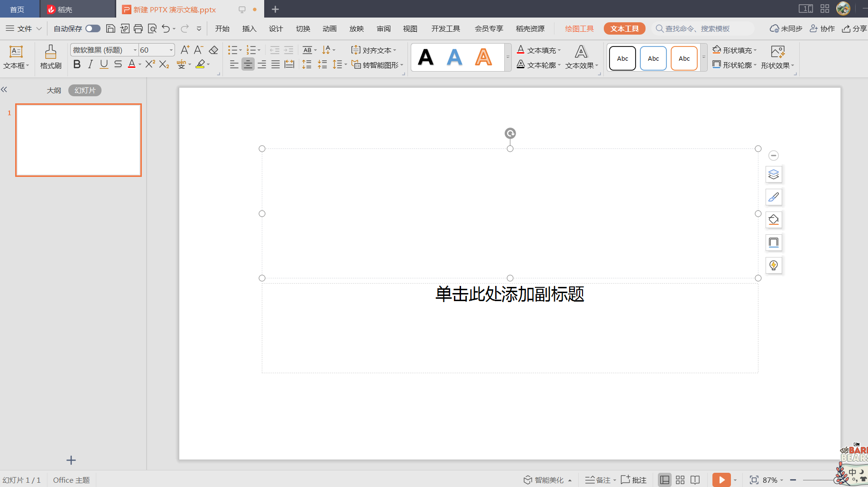The image size is (868, 487).
Task: Apply Strikethrough formatting
Action: click(118, 64)
